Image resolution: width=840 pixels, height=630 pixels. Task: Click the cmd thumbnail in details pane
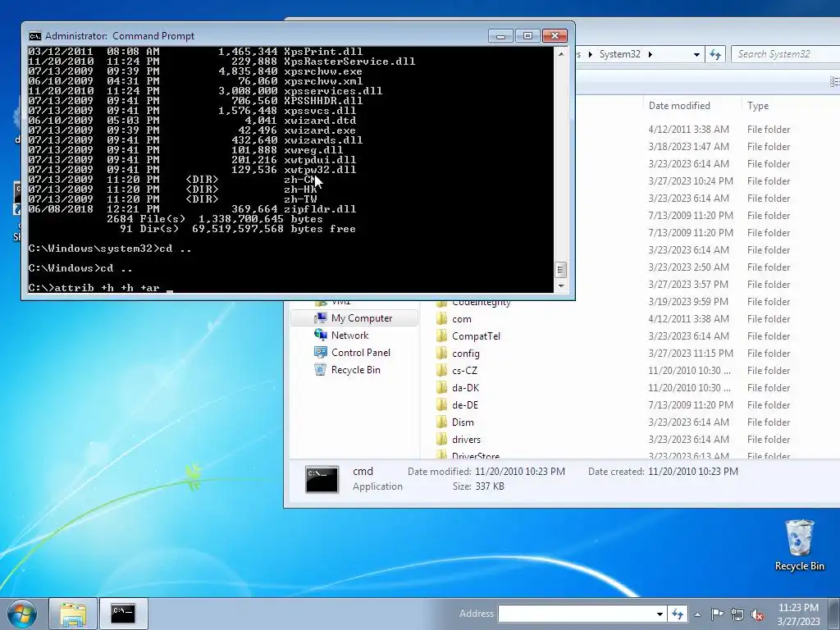[322, 479]
